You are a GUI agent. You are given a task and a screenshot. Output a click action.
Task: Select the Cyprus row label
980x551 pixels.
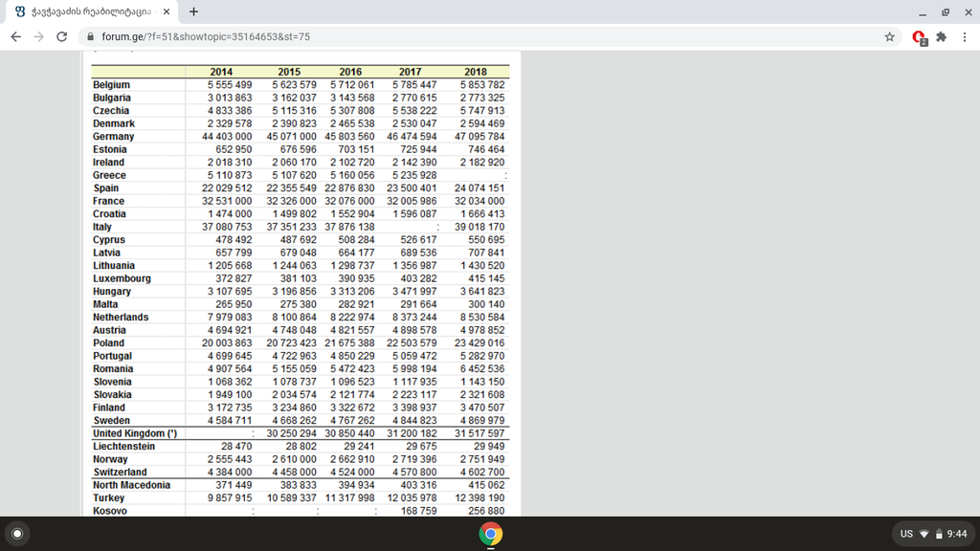click(109, 240)
